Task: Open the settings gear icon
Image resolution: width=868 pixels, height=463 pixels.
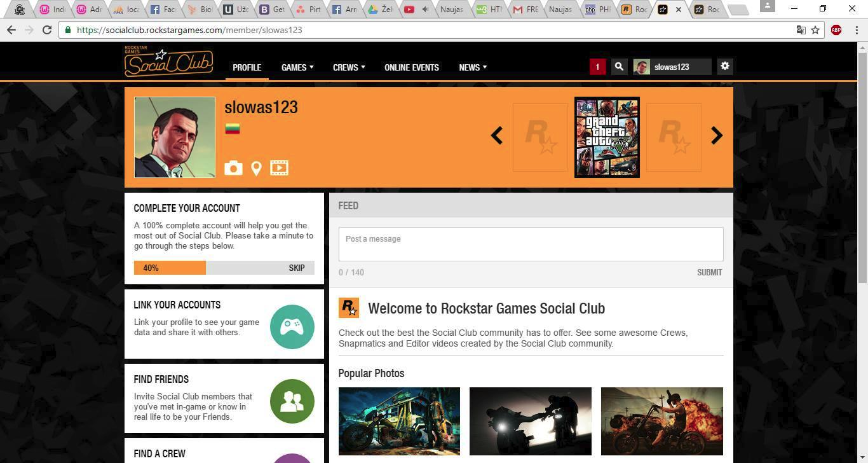Action: pyautogui.click(x=725, y=66)
